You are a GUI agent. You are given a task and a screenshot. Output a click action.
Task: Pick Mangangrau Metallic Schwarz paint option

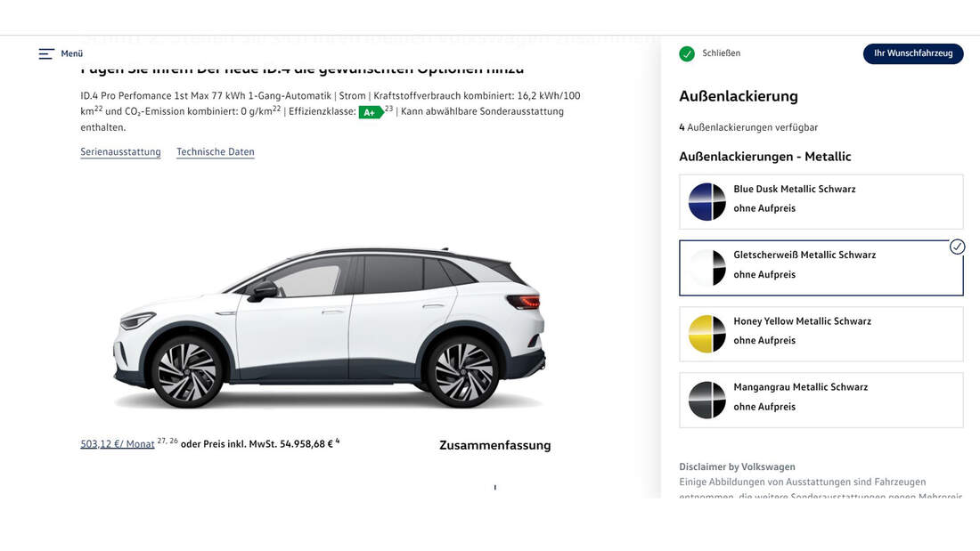point(821,401)
